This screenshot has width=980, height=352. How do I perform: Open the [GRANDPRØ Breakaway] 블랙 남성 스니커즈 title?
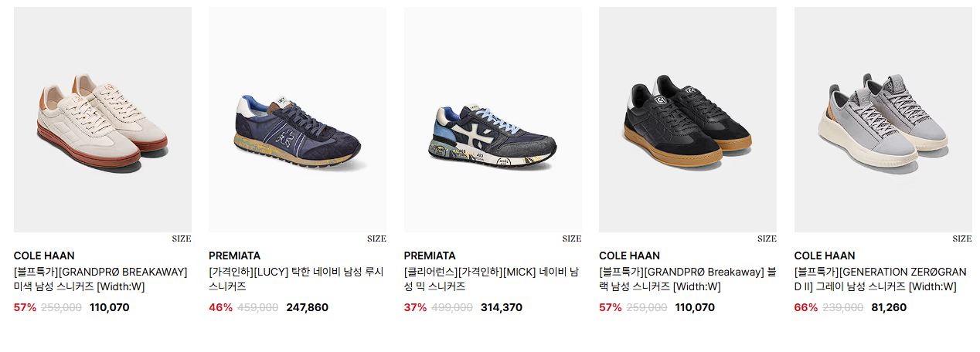click(686, 279)
